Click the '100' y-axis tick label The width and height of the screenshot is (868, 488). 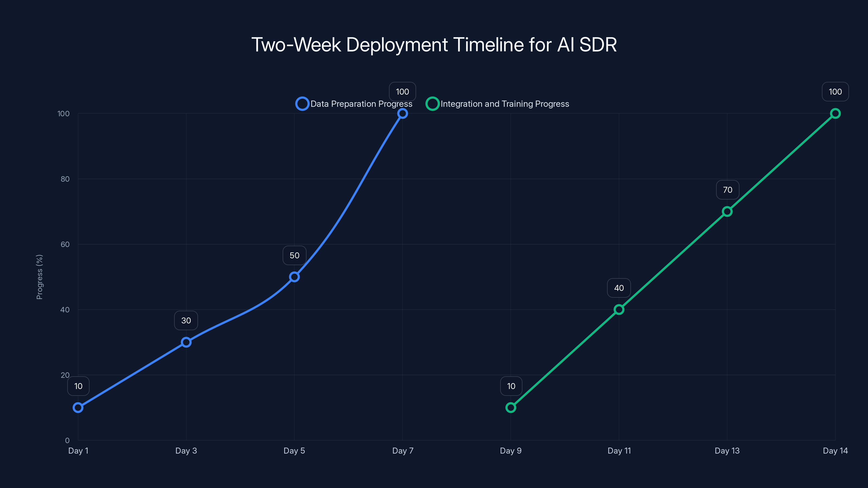(63, 114)
